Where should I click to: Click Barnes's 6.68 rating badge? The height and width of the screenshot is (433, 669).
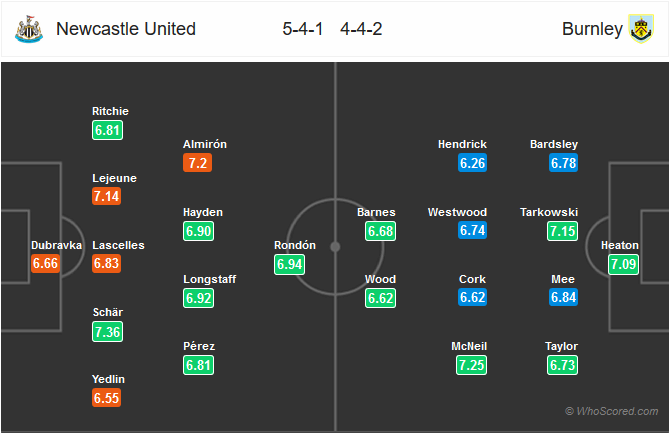click(380, 231)
